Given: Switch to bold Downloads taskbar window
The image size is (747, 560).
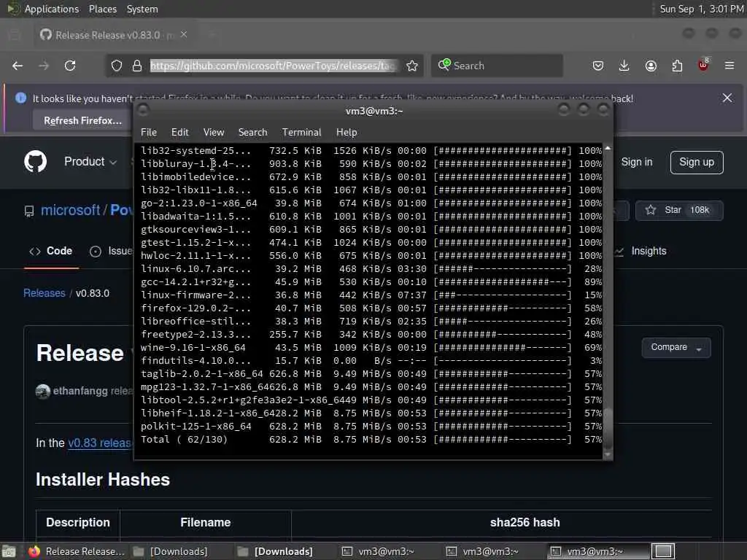Looking at the screenshot, I should [x=275, y=551].
